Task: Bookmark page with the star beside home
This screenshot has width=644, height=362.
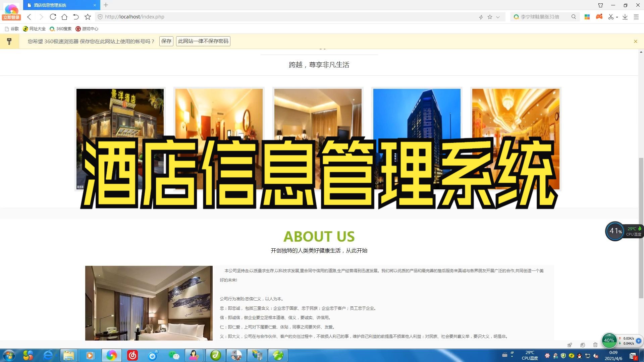Action: click(x=88, y=17)
